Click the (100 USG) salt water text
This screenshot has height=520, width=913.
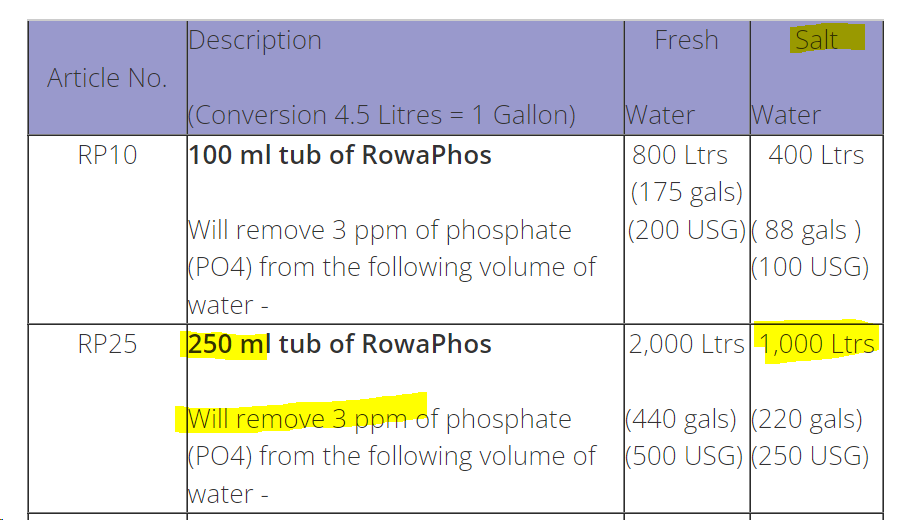pos(810,267)
